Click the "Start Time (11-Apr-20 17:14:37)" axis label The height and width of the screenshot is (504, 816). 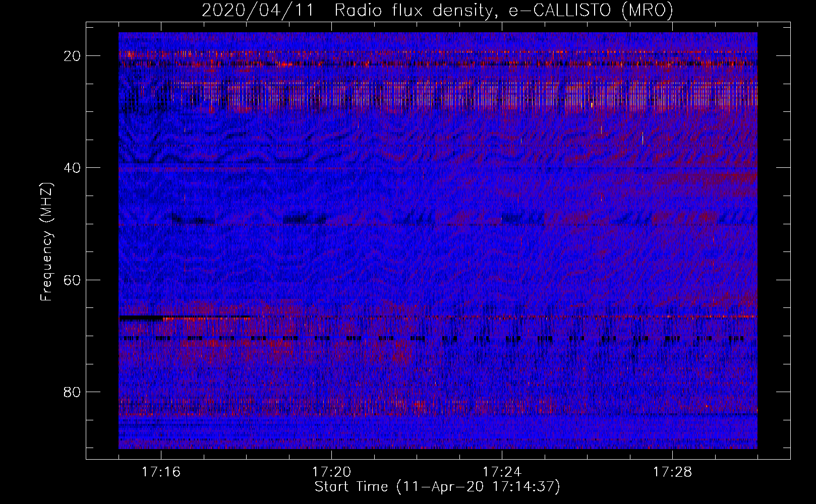[437, 487]
